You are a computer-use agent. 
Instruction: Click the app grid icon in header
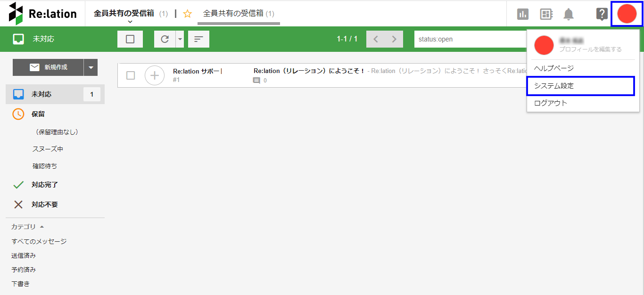(546, 14)
